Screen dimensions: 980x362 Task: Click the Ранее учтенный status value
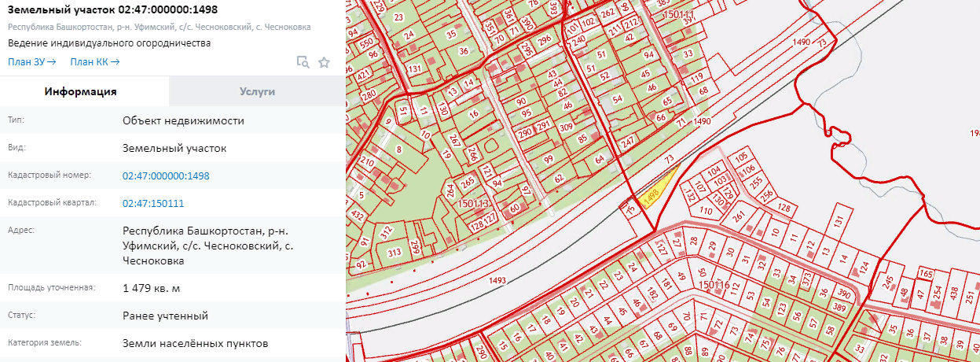click(x=165, y=316)
